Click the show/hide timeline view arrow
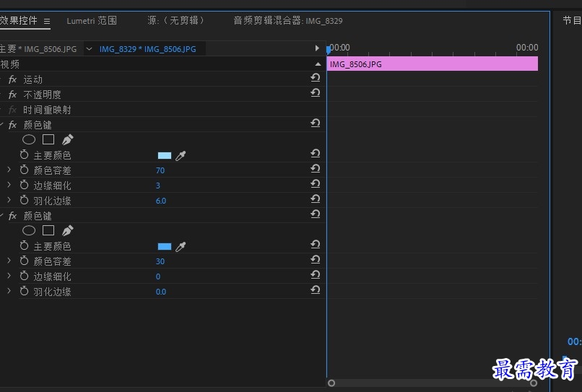 click(x=316, y=48)
